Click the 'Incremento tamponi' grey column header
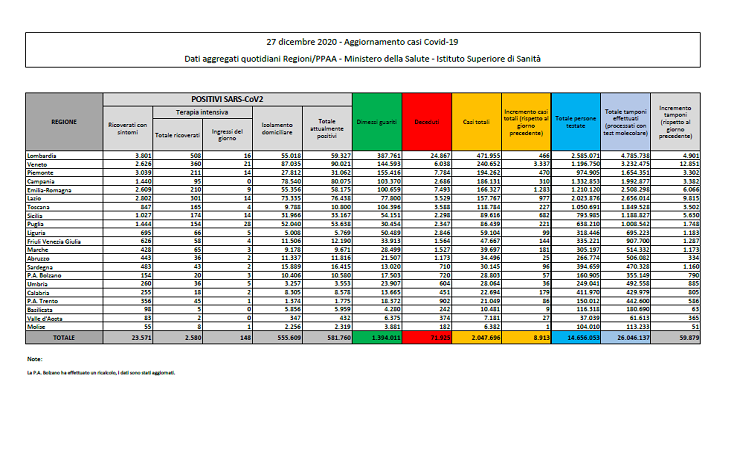Screen dimensions: 740x450 coord(675,122)
